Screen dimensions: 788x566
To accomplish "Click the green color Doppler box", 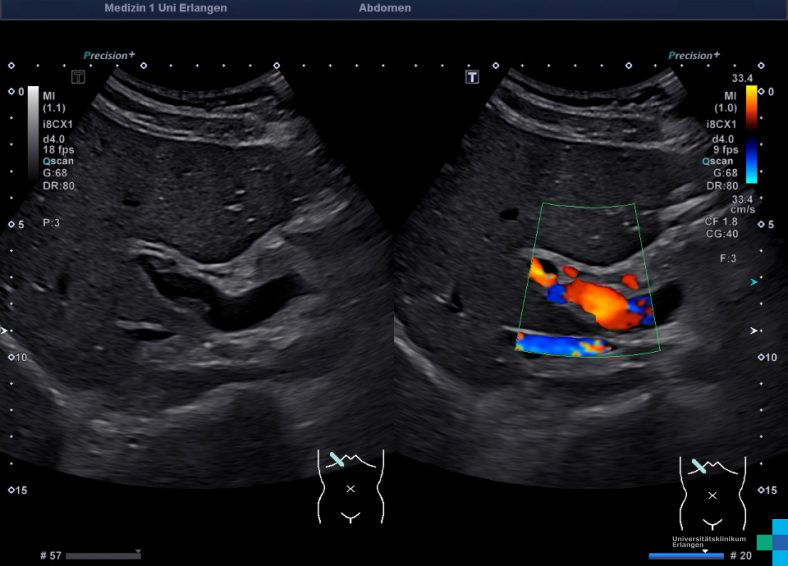I will click(588, 279).
